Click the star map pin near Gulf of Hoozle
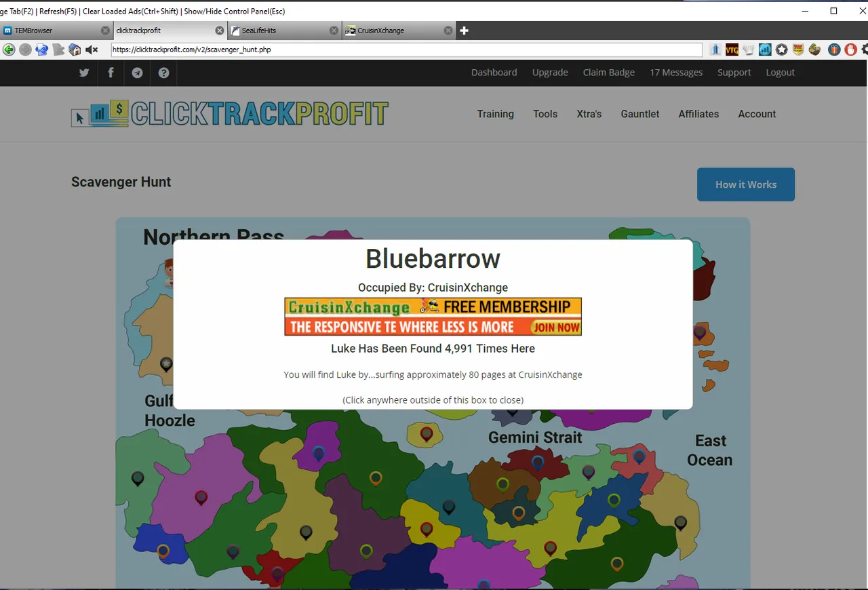This screenshot has width=868, height=590. [166, 364]
